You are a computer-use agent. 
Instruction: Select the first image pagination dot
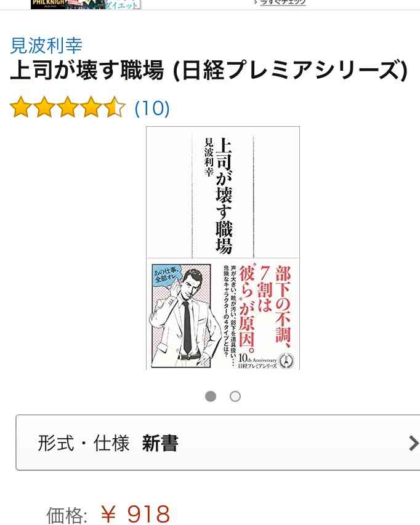(211, 396)
